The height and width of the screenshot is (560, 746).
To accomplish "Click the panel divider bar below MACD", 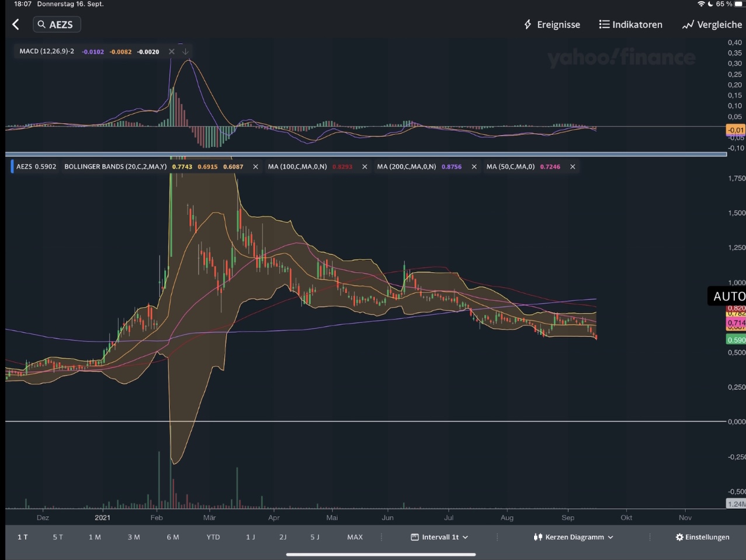I will coord(366,154).
